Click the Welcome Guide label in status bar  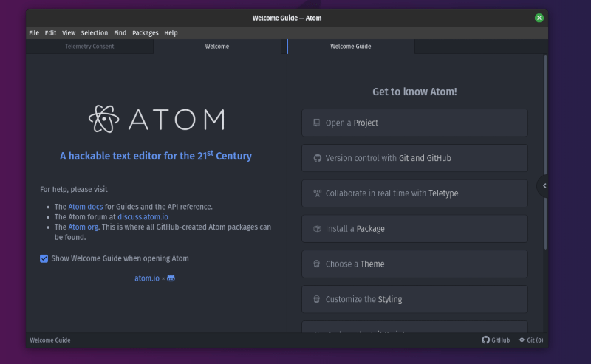tap(50, 340)
